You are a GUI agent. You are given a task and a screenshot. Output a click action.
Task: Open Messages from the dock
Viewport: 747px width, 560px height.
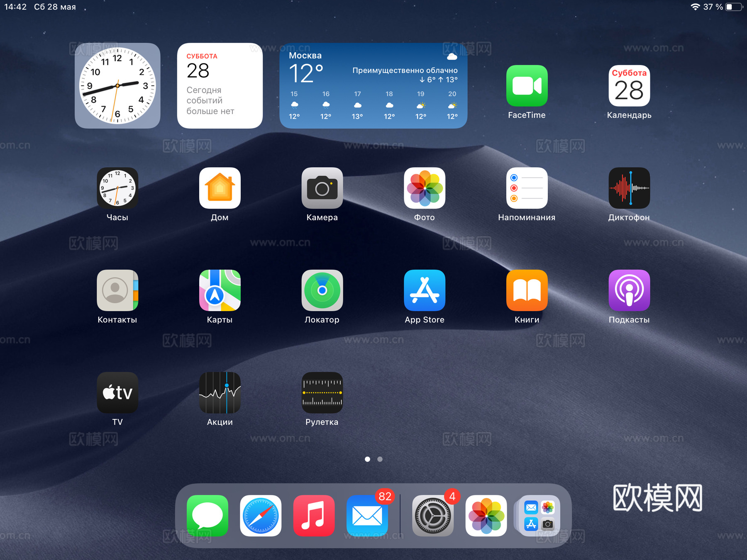point(207,516)
